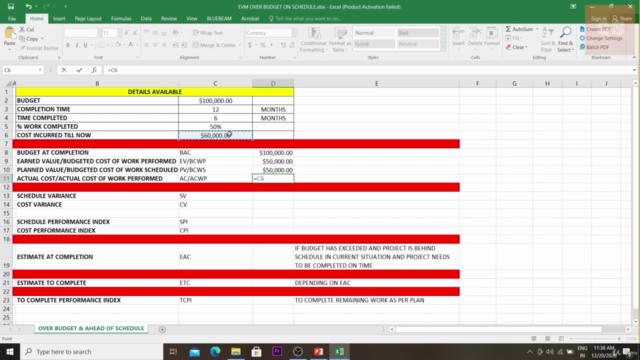640x360 pixels.
Task: Switch to the Page Layout tab
Action: coord(88,19)
